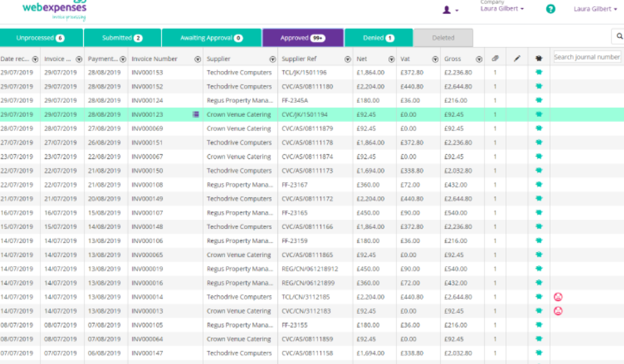Image resolution: width=624 pixels, height=364 pixels.
Task: Click the approval badge column header icon
Action: tap(539, 59)
